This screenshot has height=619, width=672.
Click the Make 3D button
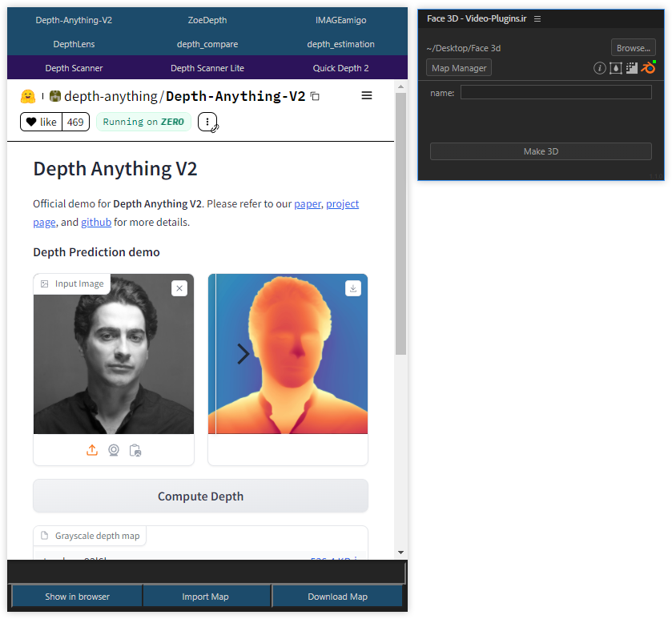click(x=541, y=151)
